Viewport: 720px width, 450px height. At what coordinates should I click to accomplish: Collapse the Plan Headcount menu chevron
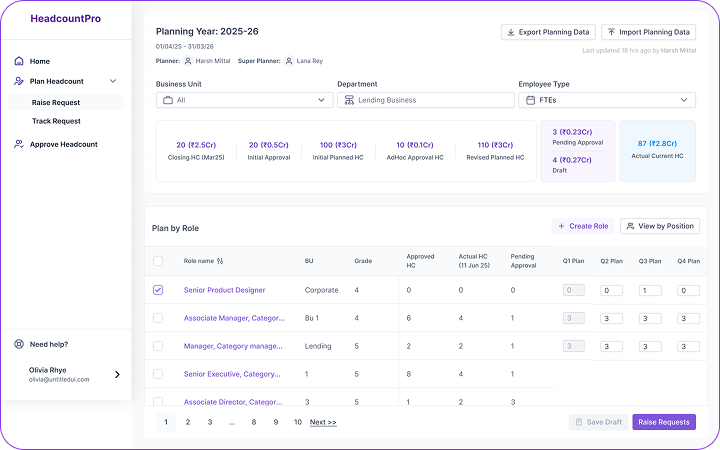[113, 81]
